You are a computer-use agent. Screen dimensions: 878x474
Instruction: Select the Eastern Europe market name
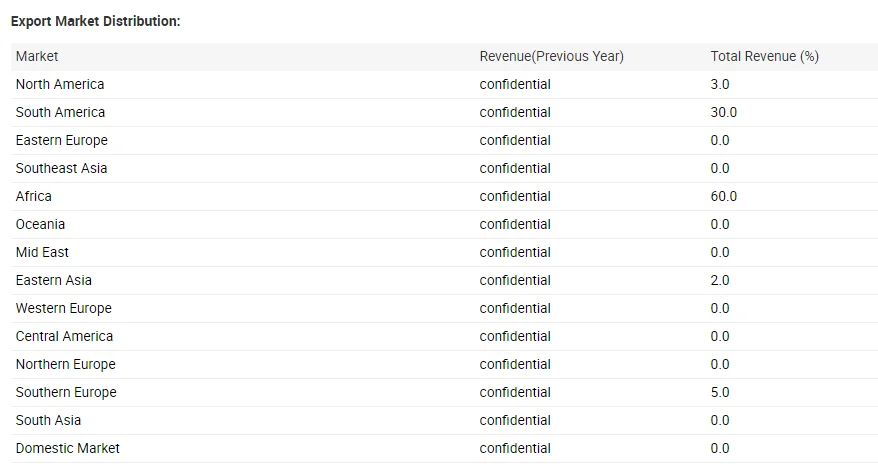(61, 140)
